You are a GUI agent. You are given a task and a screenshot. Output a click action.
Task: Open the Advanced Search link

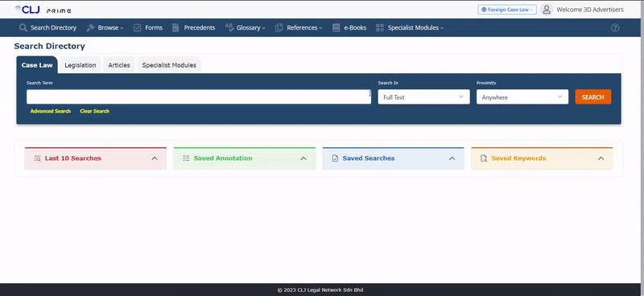[x=51, y=111]
